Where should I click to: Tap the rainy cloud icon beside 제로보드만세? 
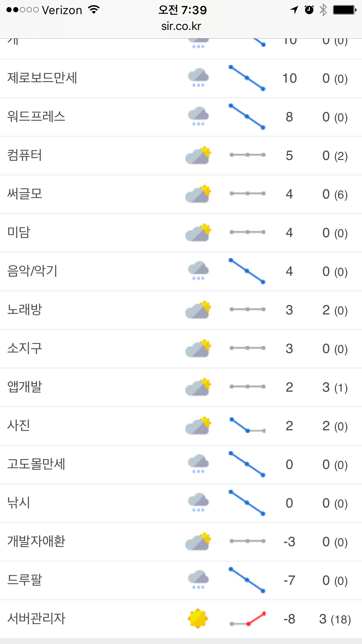pyautogui.click(x=198, y=78)
